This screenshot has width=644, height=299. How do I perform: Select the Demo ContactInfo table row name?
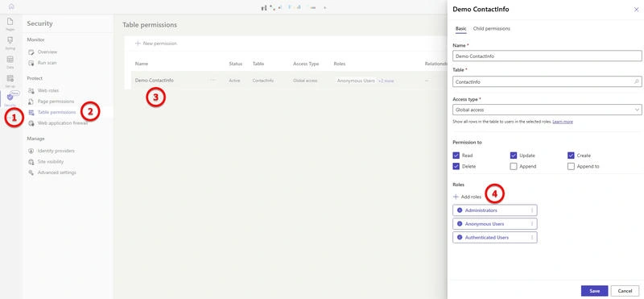(x=155, y=81)
